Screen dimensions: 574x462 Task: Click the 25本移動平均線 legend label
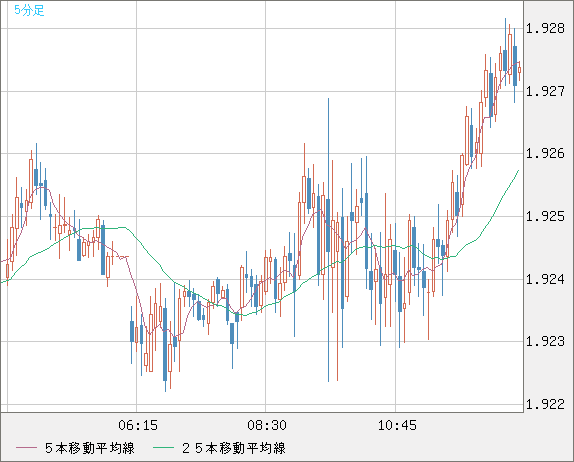click(234, 448)
